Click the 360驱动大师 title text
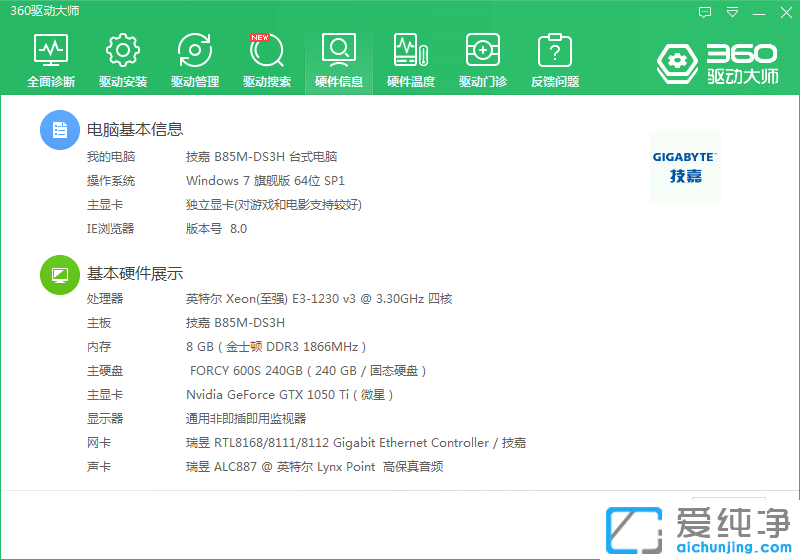The width and height of the screenshot is (800, 560). click(x=45, y=11)
